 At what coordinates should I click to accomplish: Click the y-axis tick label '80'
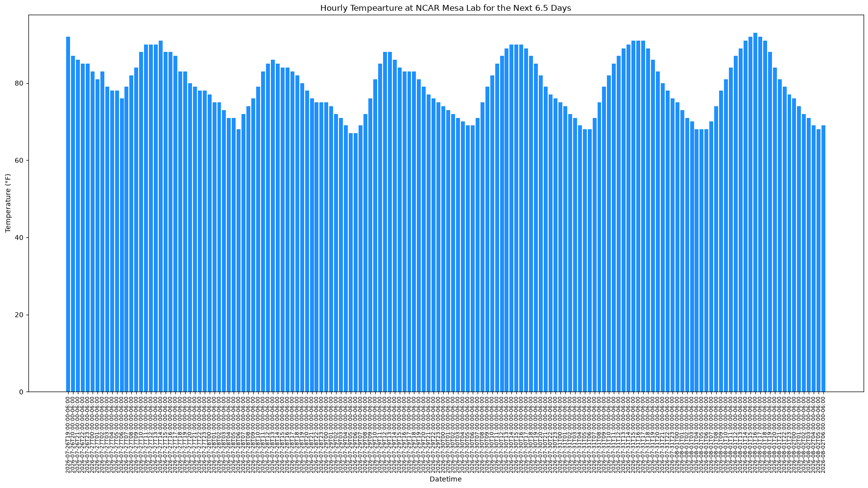point(19,83)
